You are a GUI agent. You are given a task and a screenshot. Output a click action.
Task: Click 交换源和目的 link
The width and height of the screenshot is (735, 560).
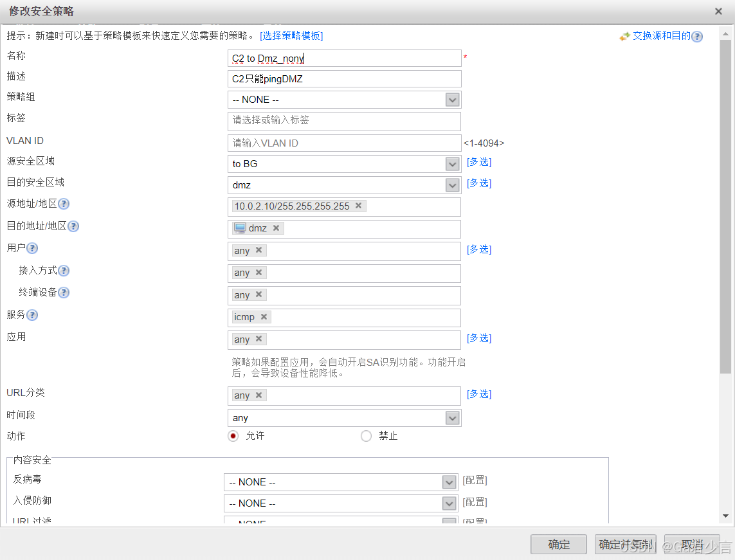point(662,36)
